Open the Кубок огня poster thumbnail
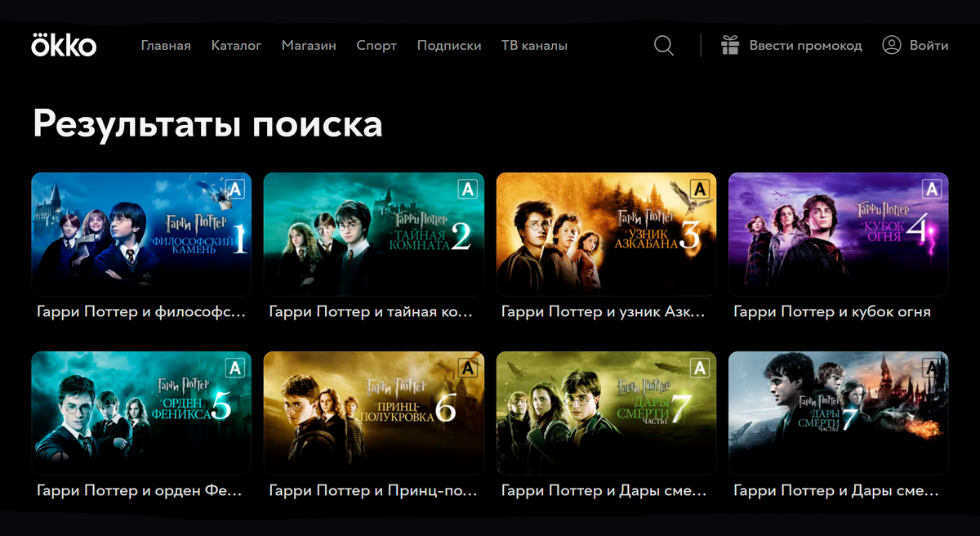 (x=839, y=234)
